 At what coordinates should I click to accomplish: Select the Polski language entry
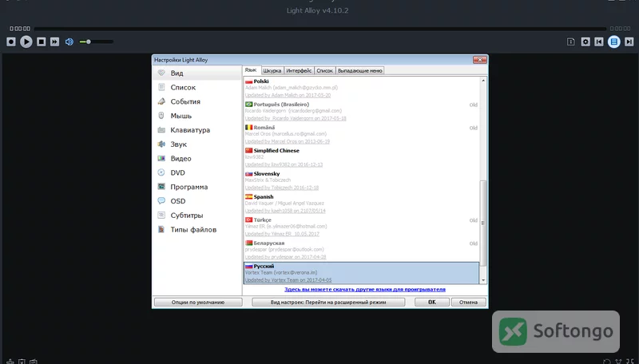pyautogui.click(x=362, y=88)
